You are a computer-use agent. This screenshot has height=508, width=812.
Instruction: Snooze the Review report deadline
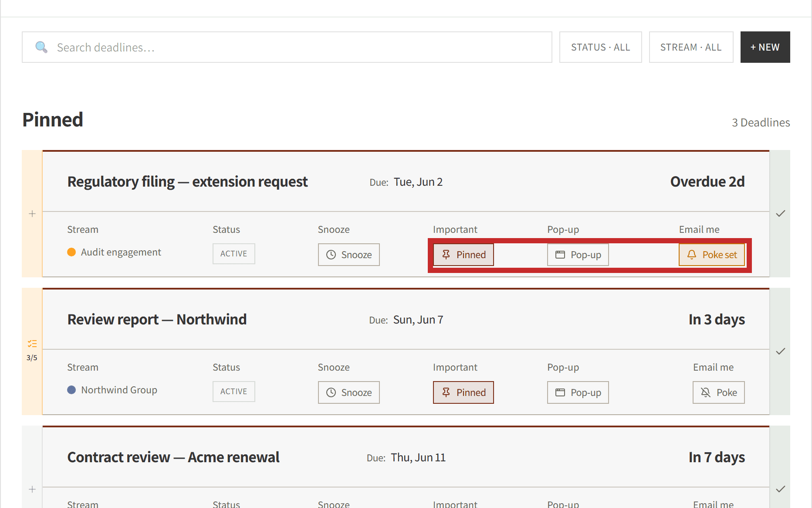point(348,392)
